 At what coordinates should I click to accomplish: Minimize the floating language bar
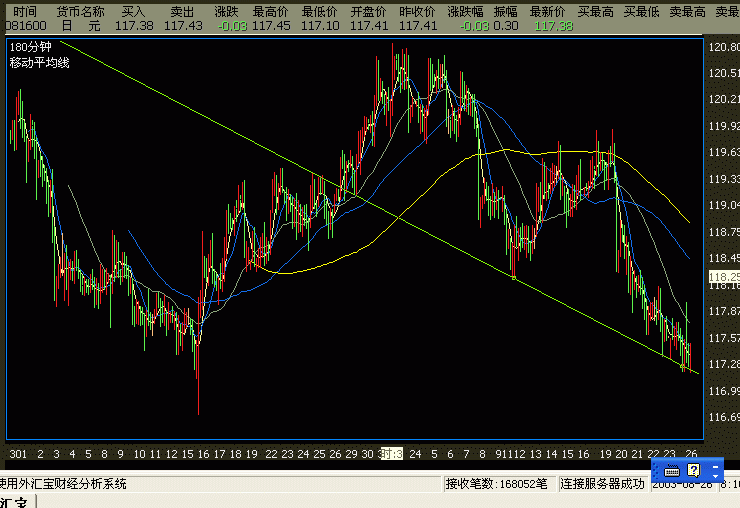tap(715, 466)
